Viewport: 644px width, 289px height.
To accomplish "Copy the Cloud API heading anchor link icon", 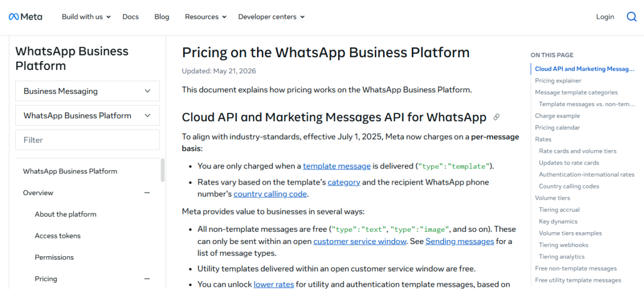I will (496, 117).
